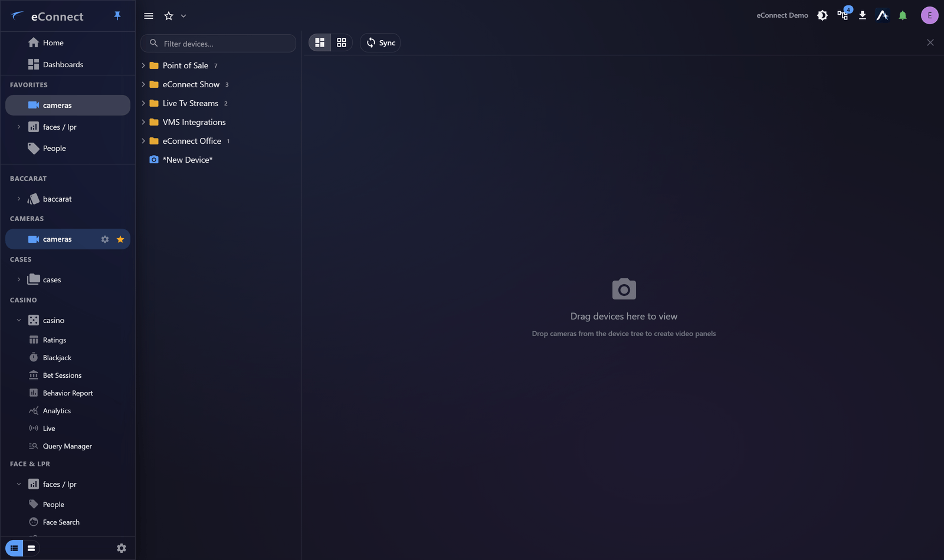This screenshot has height=560, width=944.
Task: Expand the eConnect Office folder
Action: (x=143, y=141)
